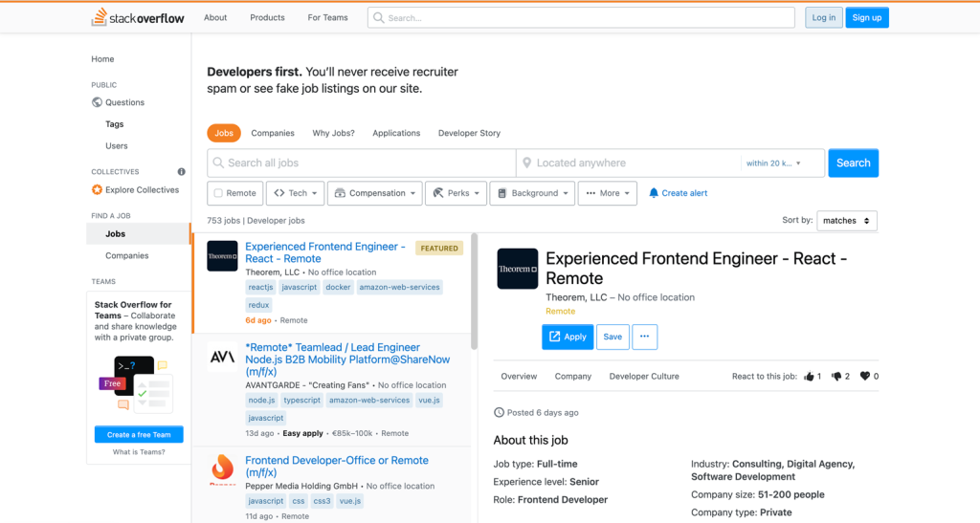Open Experienced Frontend Engineer listing title
The image size is (980, 523).
pos(325,252)
